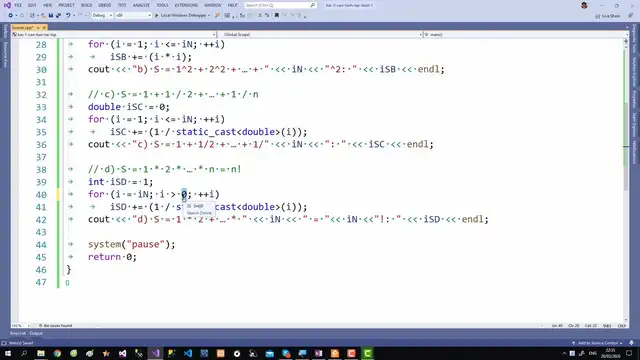Click the Save All toolbar icon
This screenshot has height=360, width=640.
(x=58, y=16)
